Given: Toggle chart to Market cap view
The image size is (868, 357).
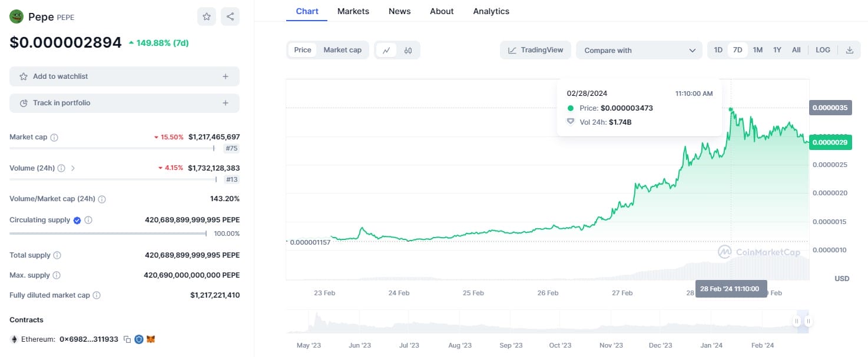Looking at the screenshot, I should tap(342, 50).
